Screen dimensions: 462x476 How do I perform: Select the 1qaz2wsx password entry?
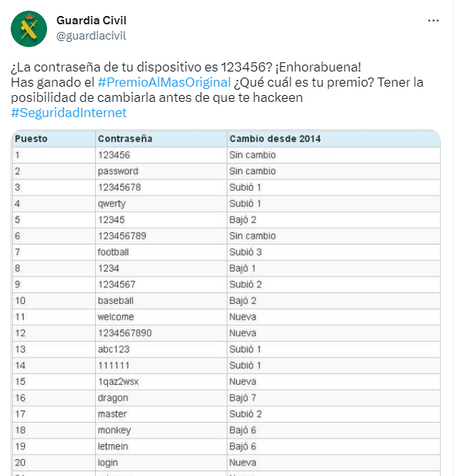pyautogui.click(x=117, y=381)
